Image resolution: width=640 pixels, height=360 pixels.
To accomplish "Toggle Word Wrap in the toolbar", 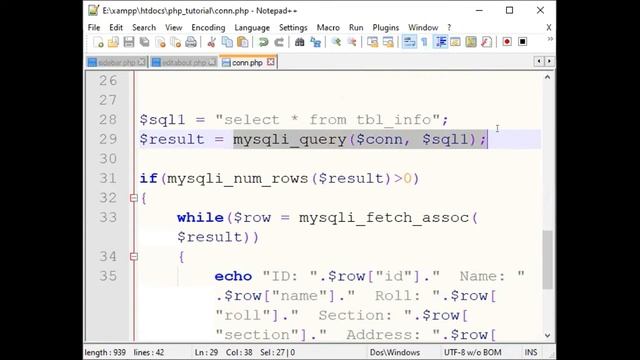I will (x=409, y=42).
